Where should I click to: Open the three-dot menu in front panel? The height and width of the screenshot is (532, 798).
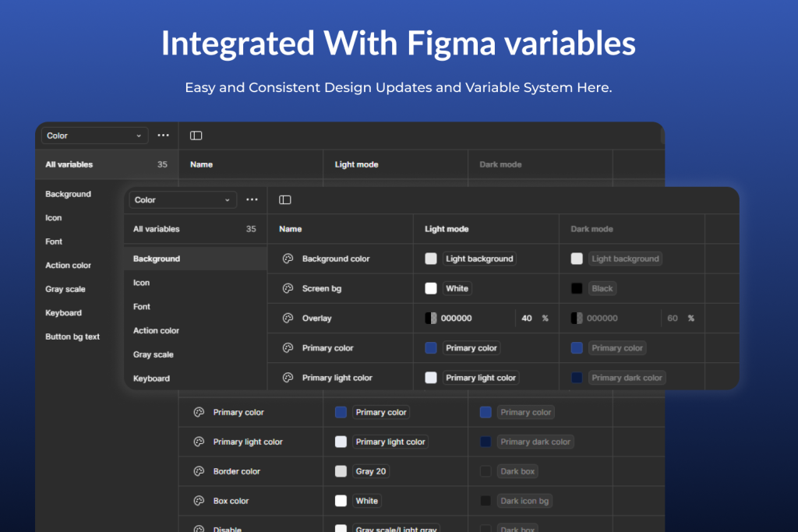coord(252,200)
